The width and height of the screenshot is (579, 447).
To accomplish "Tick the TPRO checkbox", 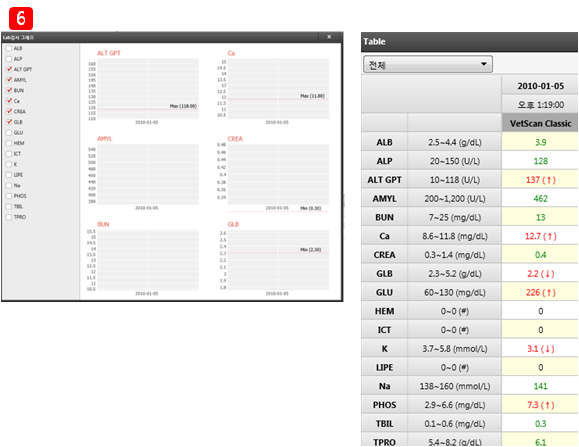I will click(9, 217).
